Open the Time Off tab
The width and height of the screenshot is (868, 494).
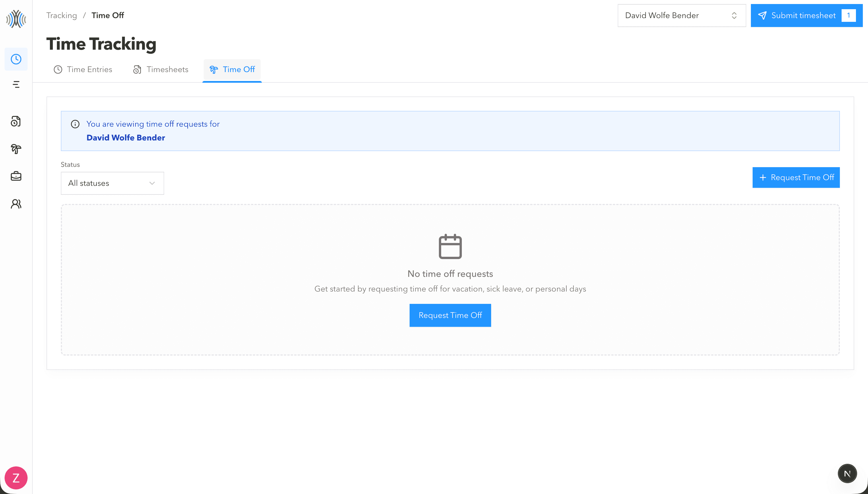point(232,69)
